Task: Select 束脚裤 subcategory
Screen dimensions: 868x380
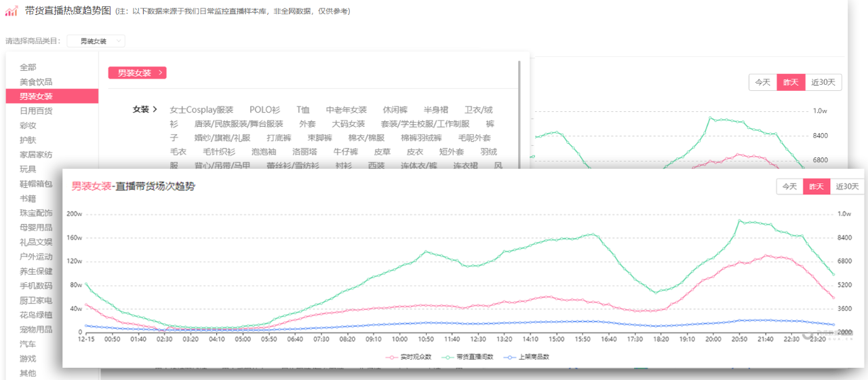Action: pos(319,138)
